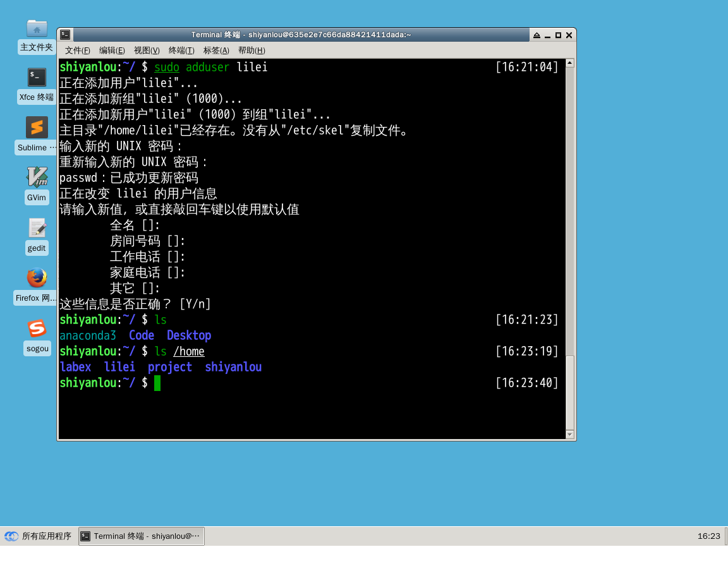Open Sublime Text from the desktop
This screenshot has height=566, width=728.
(x=37, y=128)
